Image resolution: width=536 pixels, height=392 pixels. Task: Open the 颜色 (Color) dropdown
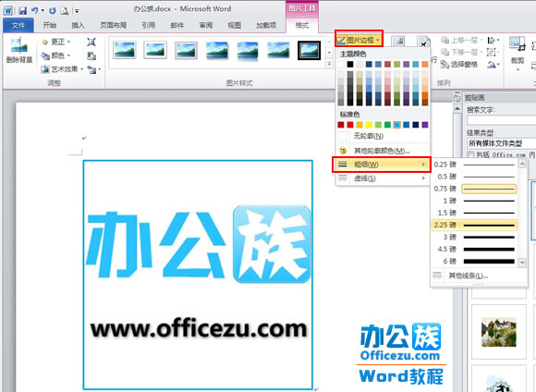(x=55, y=55)
